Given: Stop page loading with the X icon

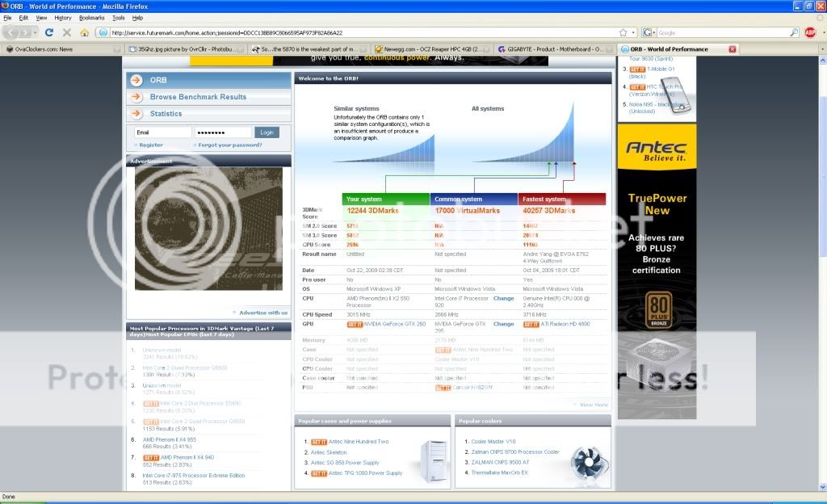Looking at the screenshot, I should tap(67, 32).
